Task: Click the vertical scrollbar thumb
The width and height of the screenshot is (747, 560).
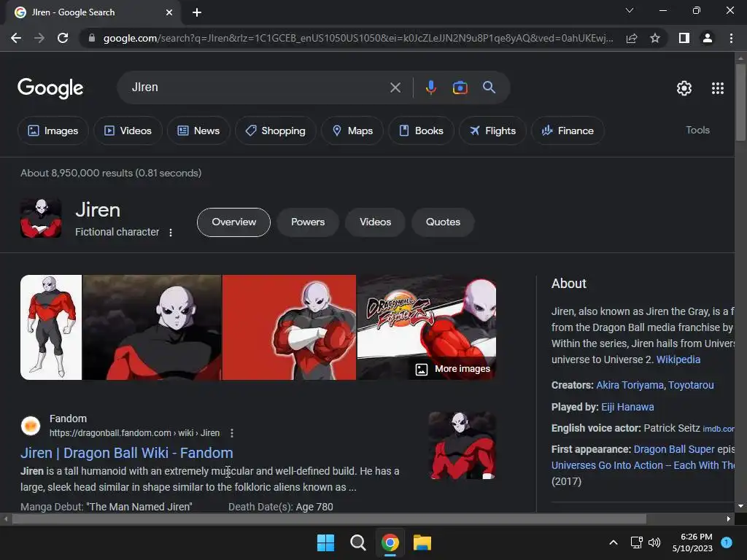Action: (740, 102)
